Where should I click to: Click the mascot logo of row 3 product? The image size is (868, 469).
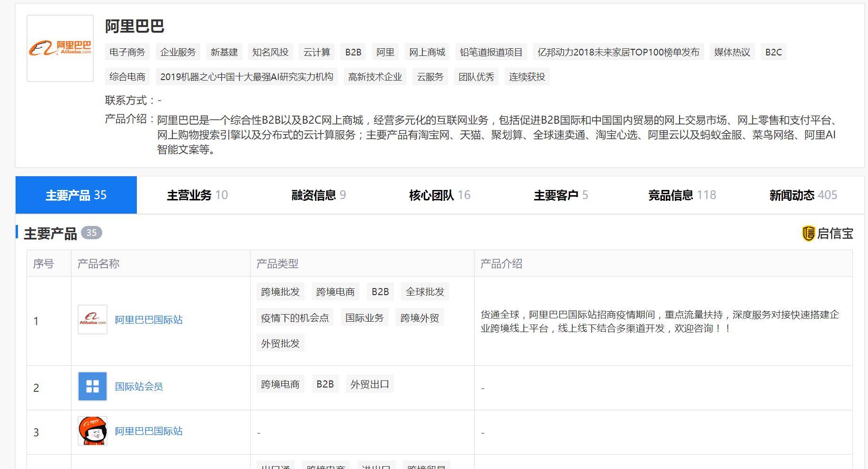[92, 431]
